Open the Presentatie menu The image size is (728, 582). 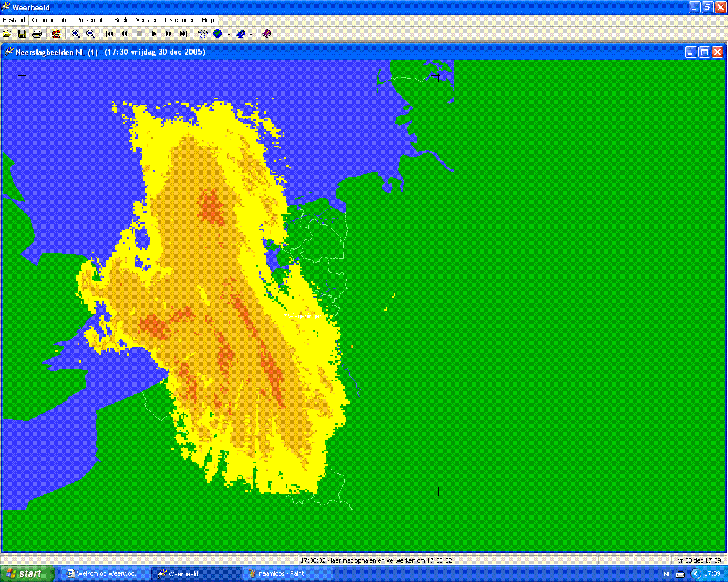92,20
